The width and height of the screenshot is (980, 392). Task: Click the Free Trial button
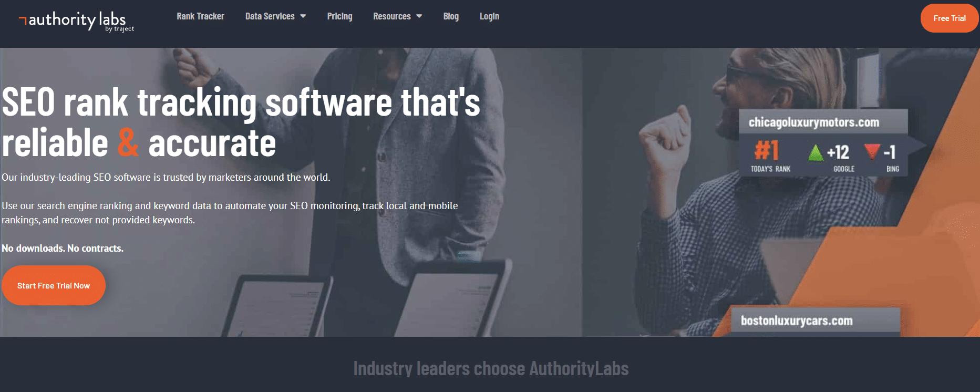(950, 18)
